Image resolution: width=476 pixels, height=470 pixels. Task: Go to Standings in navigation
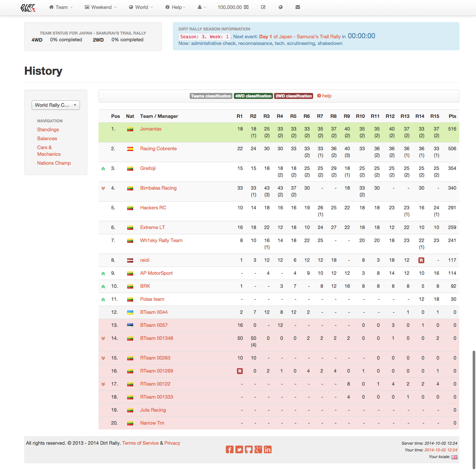coord(48,129)
